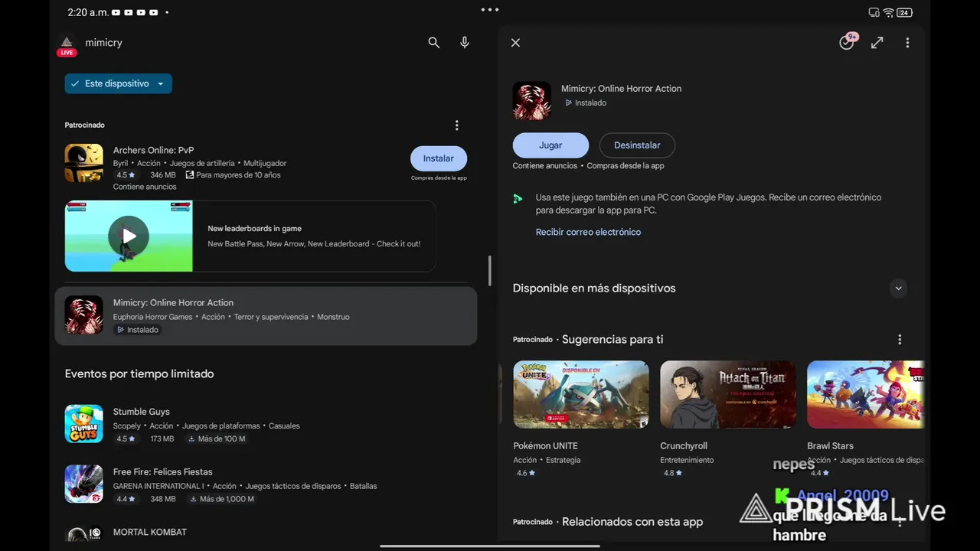Tap the search magnifier icon
980x551 pixels.
[434, 43]
